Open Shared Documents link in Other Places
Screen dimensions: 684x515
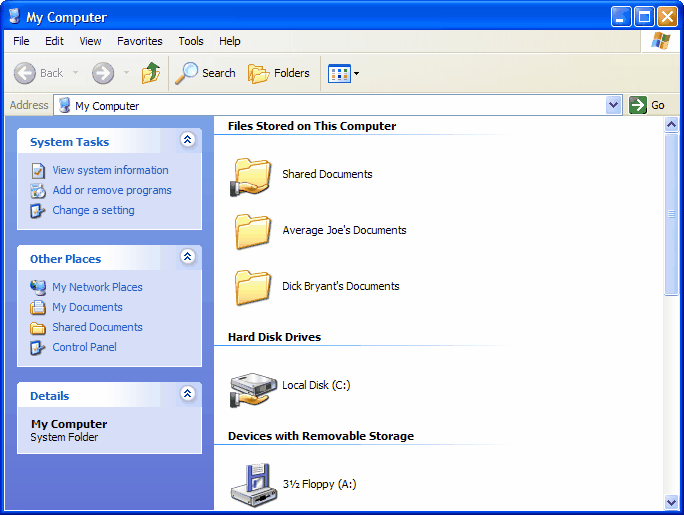(x=97, y=327)
